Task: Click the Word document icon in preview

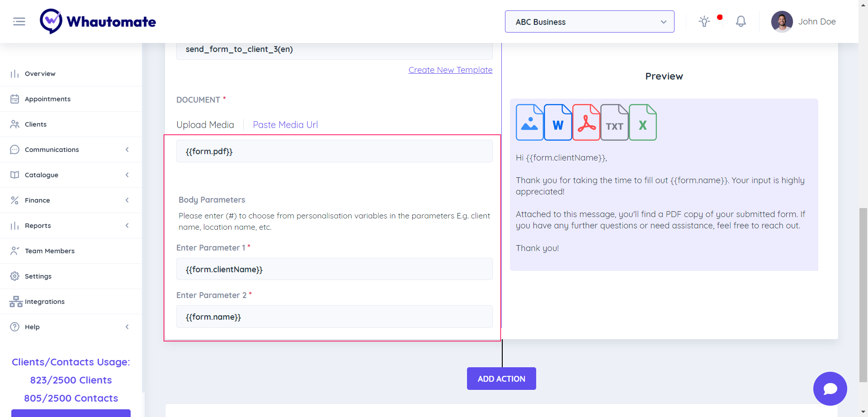Action: [558, 123]
